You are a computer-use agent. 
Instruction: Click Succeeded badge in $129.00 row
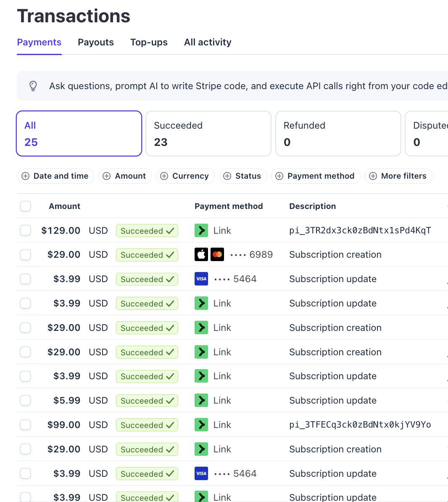(x=147, y=231)
